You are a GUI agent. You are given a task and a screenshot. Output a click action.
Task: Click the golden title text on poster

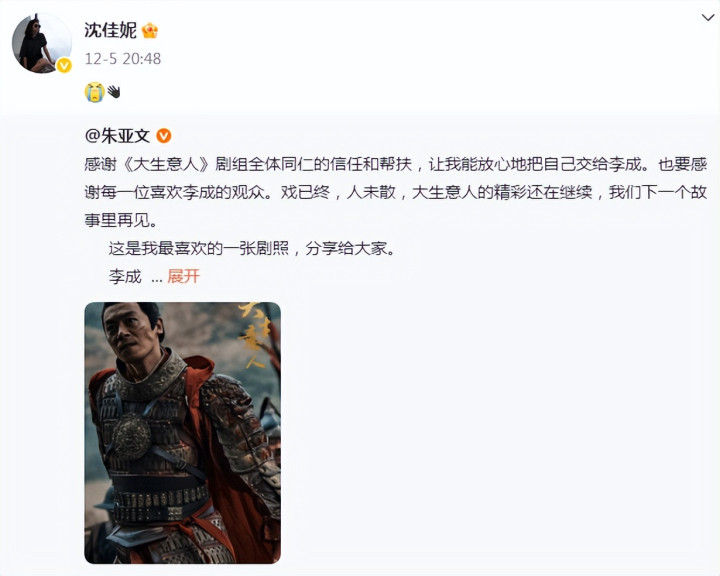tap(254, 335)
